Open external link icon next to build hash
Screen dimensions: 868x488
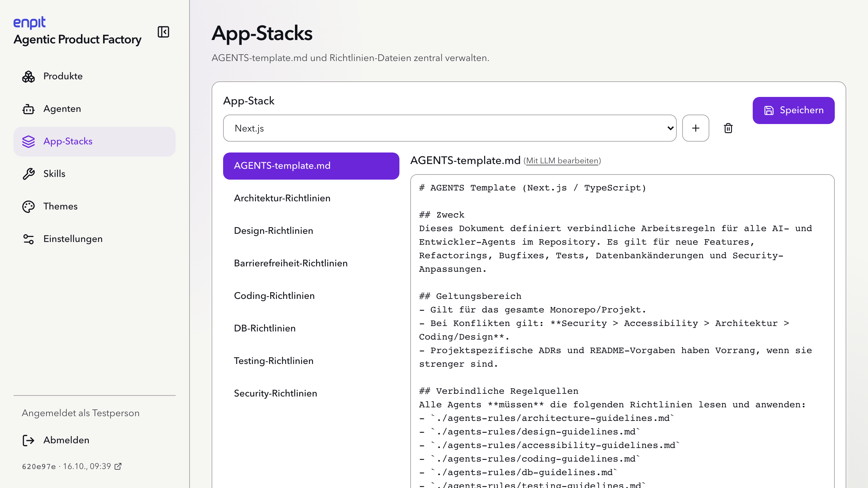coord(118,466)
